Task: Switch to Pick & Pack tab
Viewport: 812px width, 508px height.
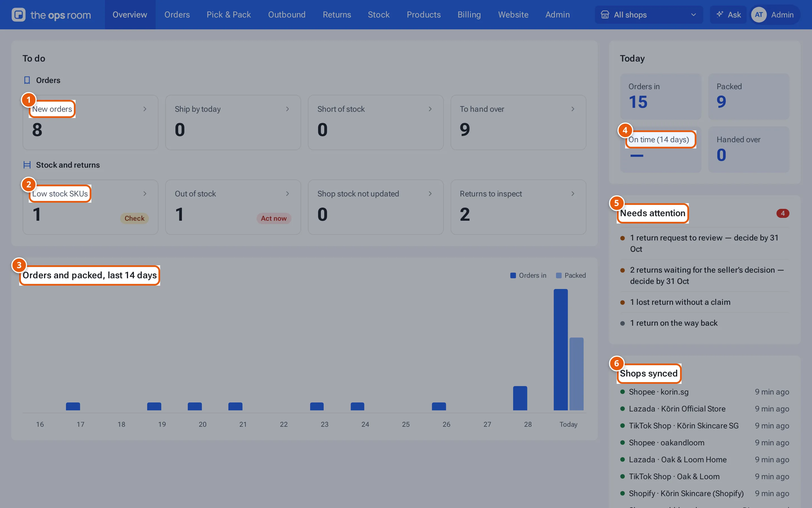Action: [x=228, y=15]
